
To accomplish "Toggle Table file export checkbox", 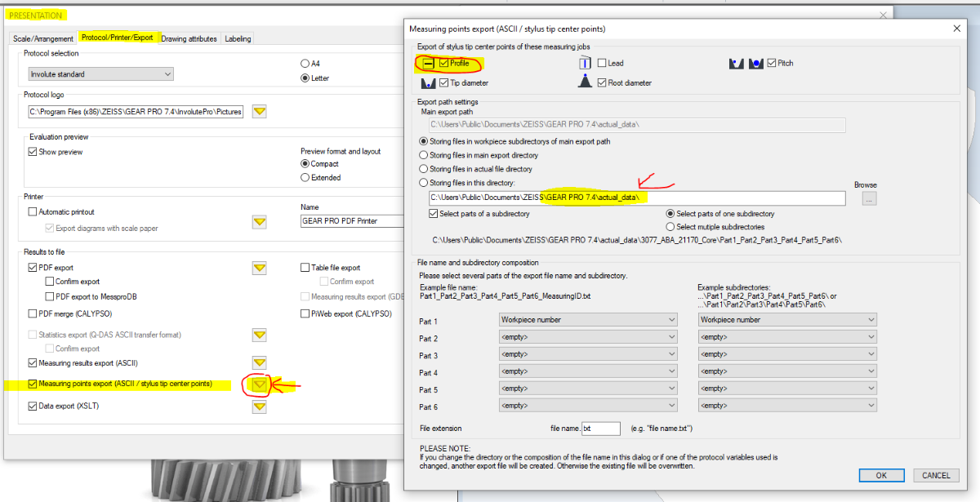I will (x=305, y=268).
